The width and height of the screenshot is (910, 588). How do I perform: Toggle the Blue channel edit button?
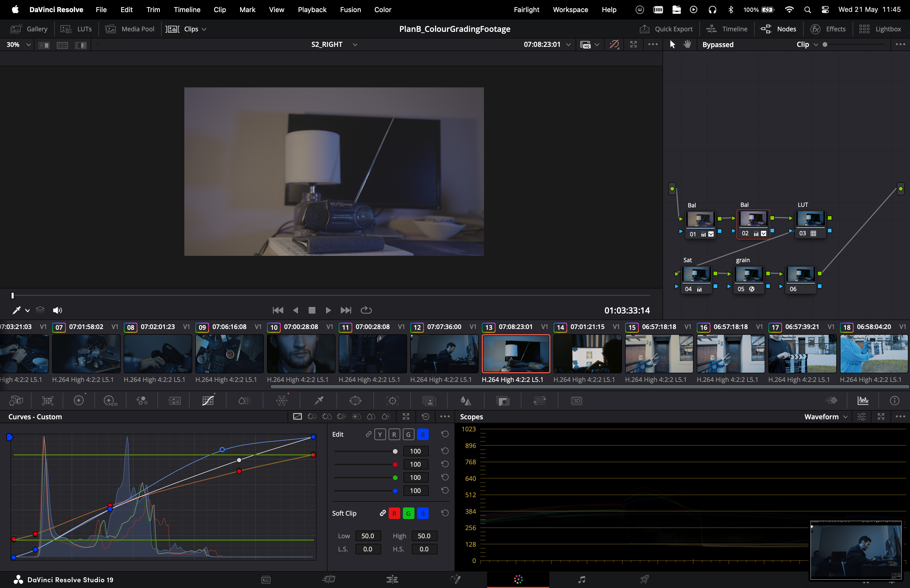tap(422, 435)
